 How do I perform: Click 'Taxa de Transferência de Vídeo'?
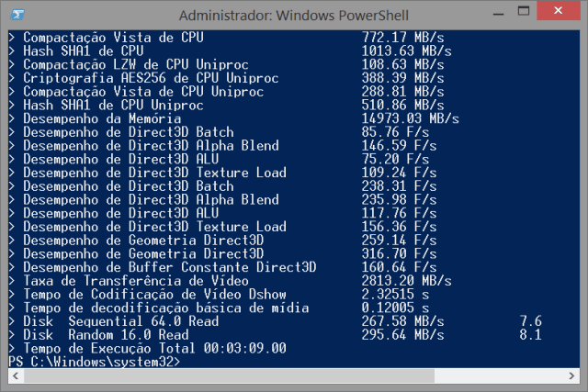tap(136, 281)
